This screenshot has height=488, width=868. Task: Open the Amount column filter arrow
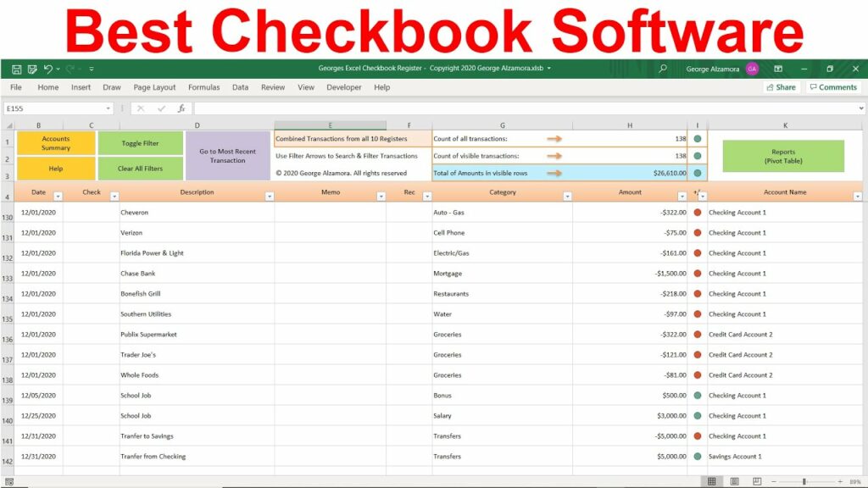[682, 197]
